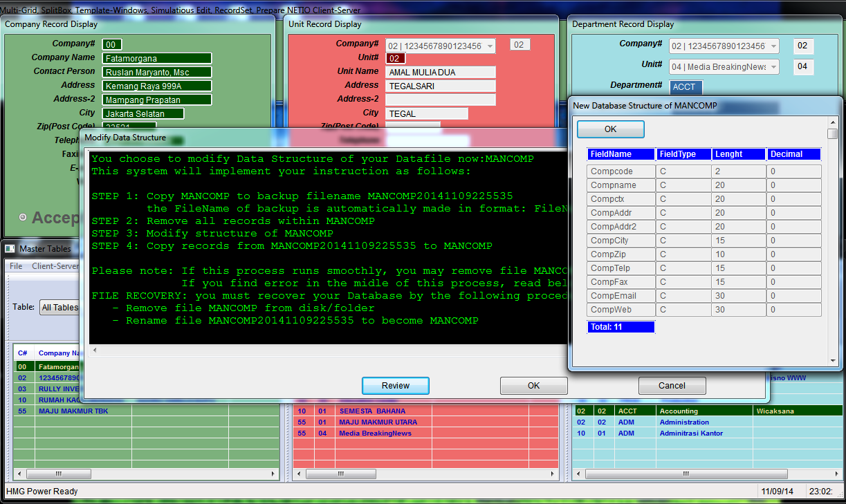Click the CompZip field name cell
Viewport: 846px width, 504px height.
[620, 254]
